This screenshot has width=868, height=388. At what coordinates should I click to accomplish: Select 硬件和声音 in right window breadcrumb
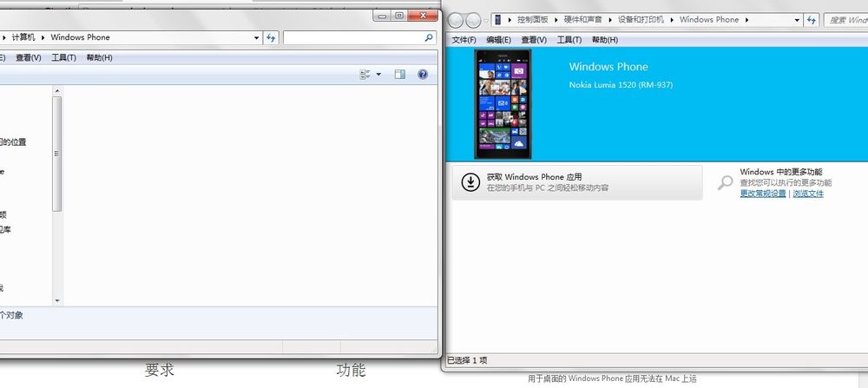pos(583,19)
